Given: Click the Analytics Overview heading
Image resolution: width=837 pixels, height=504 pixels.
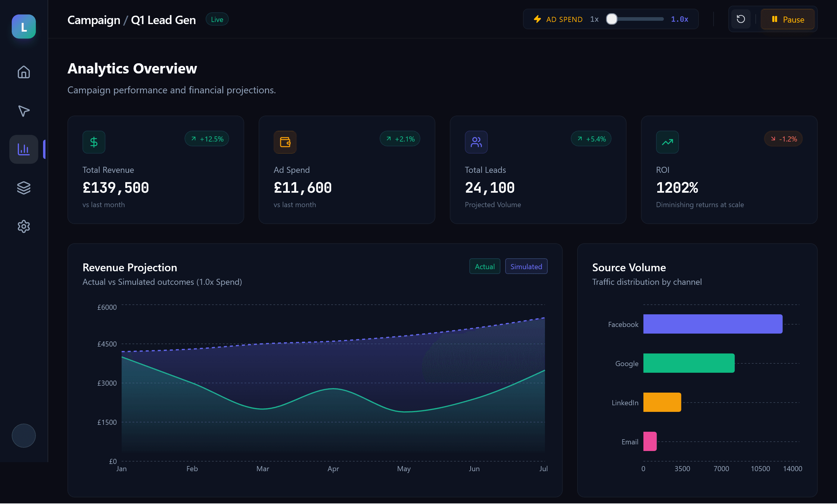Looking at the screenshot, I should pyautogui.click(x=132, y=68).
